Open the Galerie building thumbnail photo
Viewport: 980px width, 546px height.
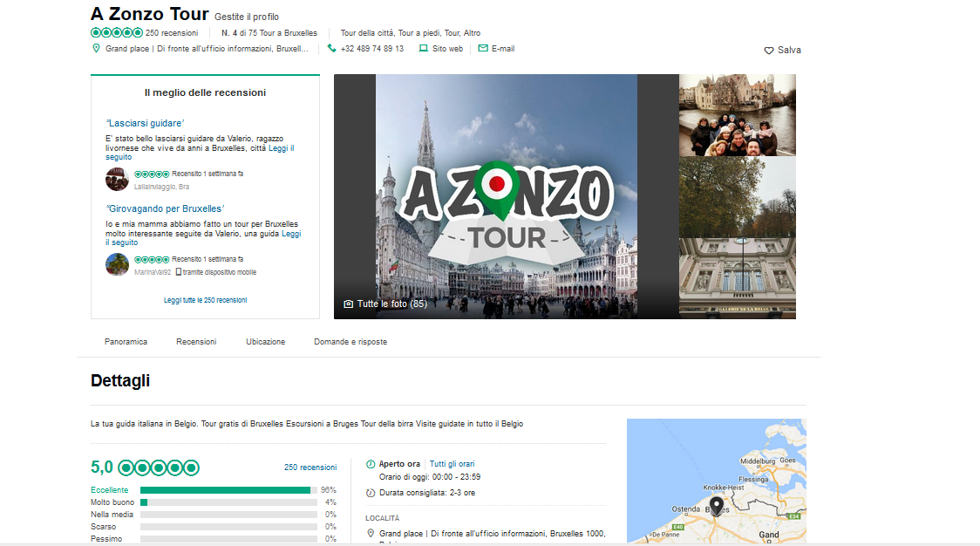click(x=738, y=278)
